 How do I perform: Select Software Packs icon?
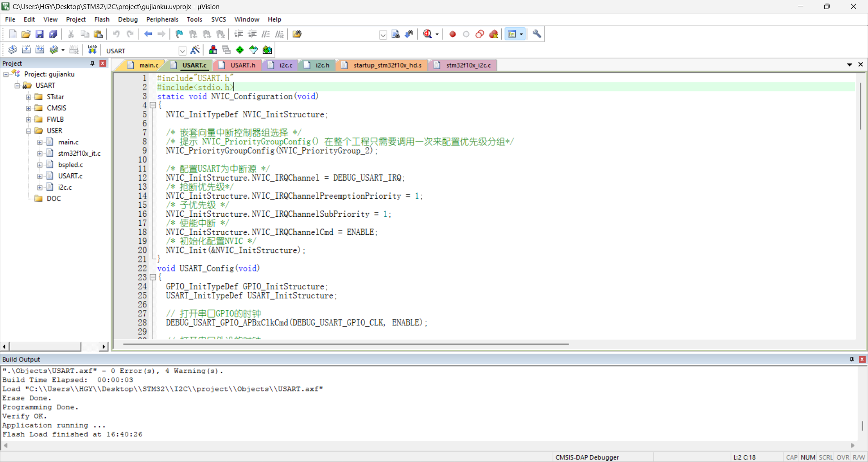click(x=254, y=50)
